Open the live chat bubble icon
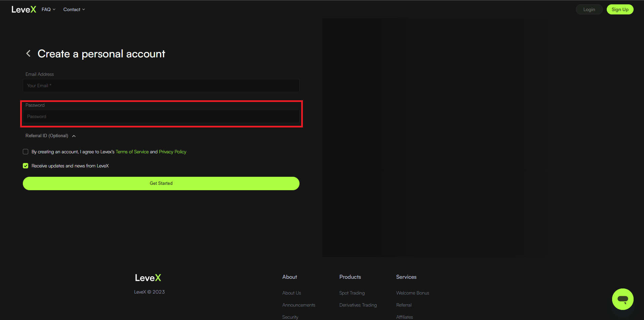This screenshot has width=644, height=320. 623,299
